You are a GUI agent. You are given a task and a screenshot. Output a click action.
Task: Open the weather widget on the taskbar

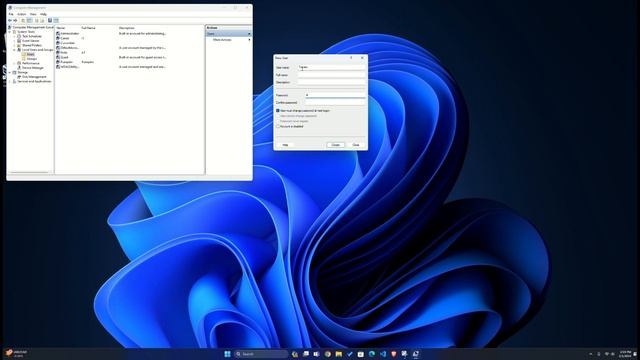pos(16,353)
